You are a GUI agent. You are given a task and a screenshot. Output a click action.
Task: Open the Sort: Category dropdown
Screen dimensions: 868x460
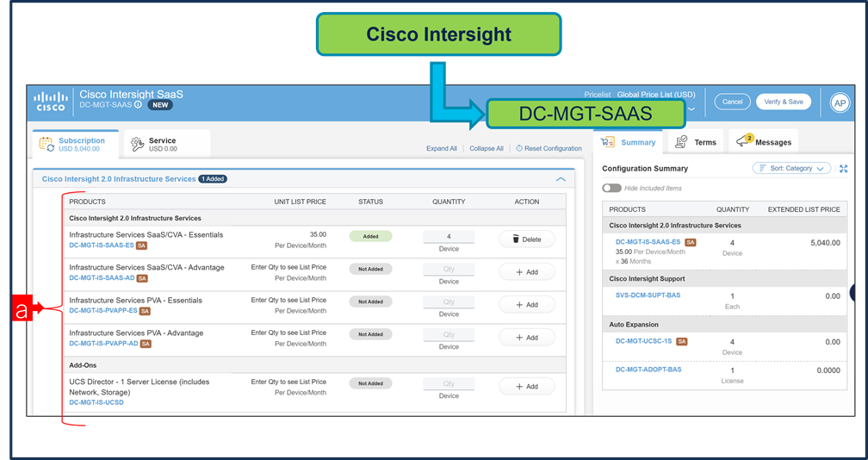(791, 168)
